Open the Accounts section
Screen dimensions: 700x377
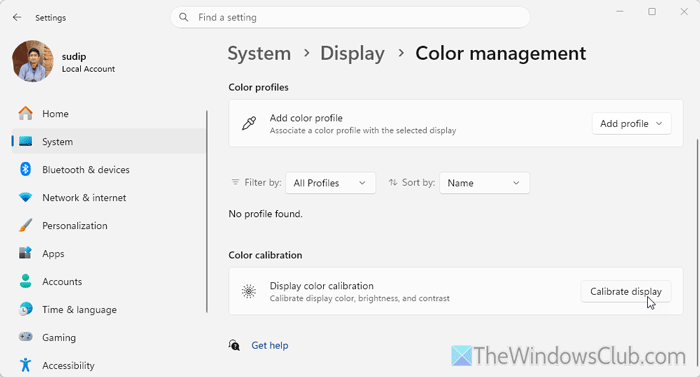click(x=108, y=281)
